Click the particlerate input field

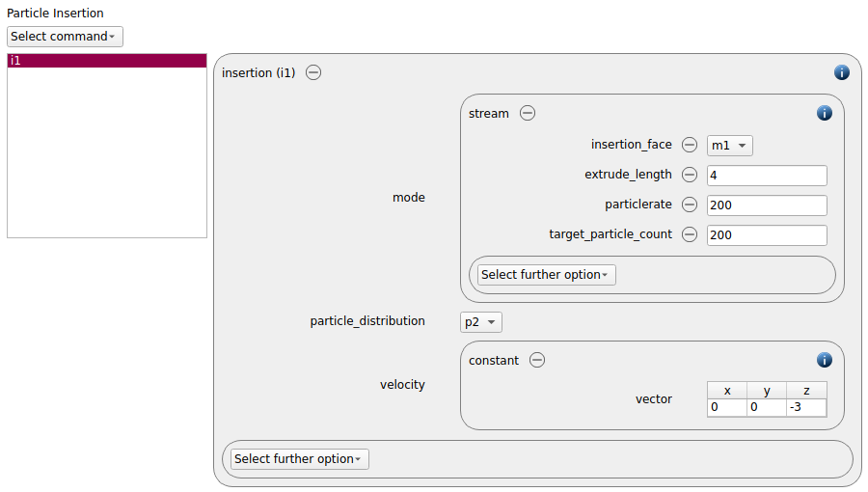(x=767, y=205)
